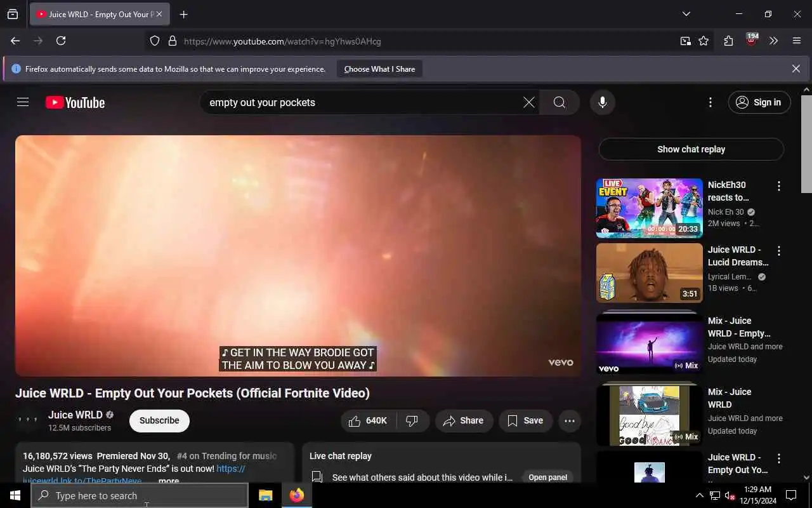Go back to the previous page
Image resolution: width=812 pixels, height=508 pixels.
coord(15,41)
